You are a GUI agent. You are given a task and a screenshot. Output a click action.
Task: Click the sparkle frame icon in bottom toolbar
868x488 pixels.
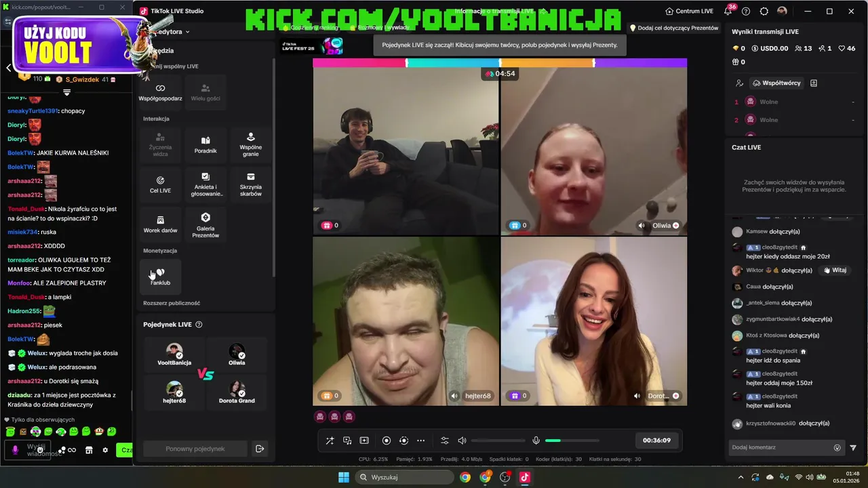[x=364, y=441]
